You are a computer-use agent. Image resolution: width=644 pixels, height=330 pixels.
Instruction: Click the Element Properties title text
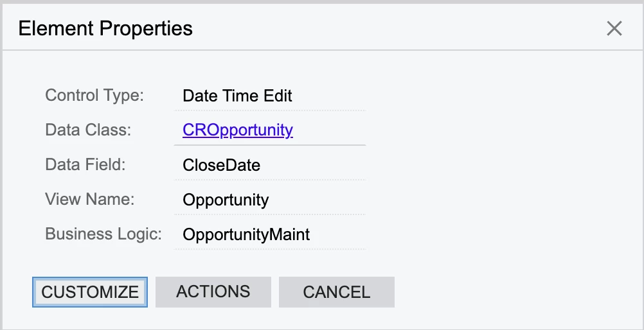coord(105,28)
